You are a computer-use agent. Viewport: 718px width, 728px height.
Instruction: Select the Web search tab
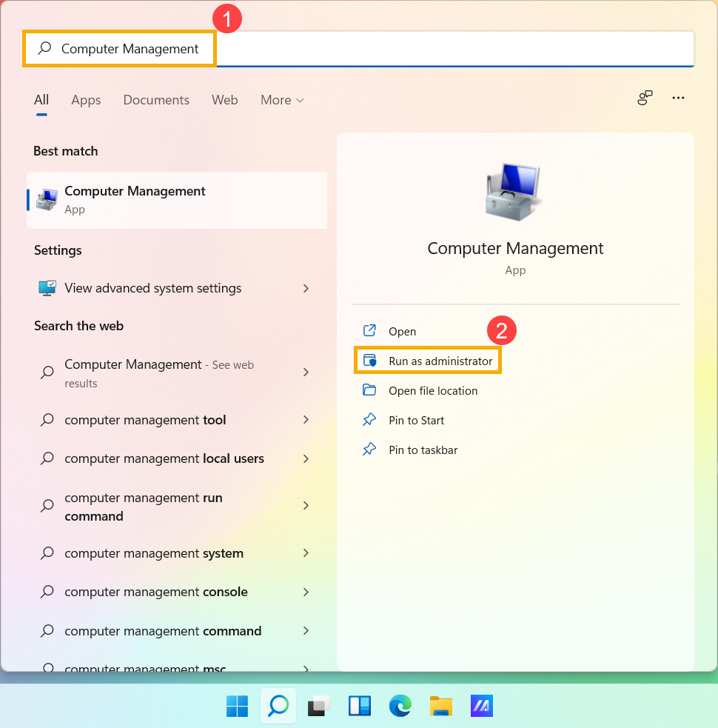pyautogui.click(x=225, y=100)
